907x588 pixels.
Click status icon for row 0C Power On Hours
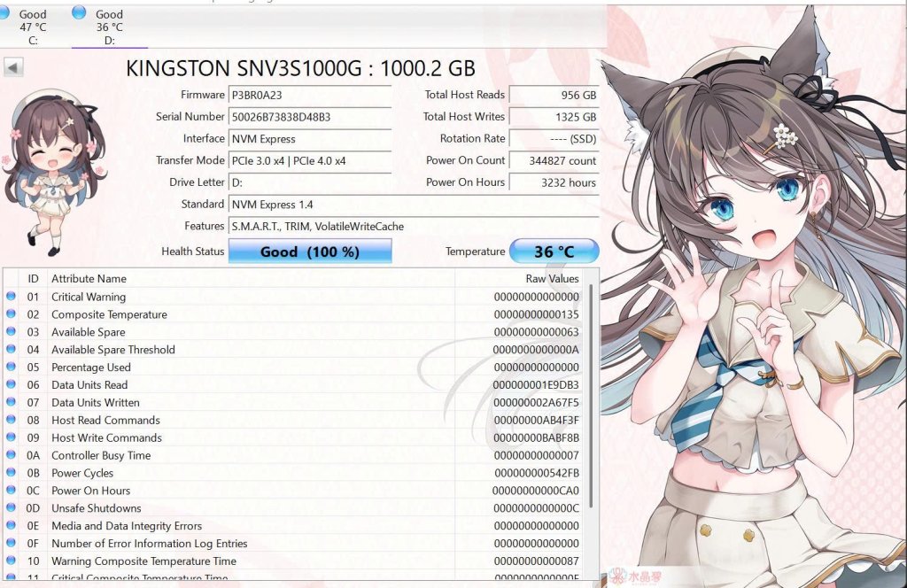11,490
